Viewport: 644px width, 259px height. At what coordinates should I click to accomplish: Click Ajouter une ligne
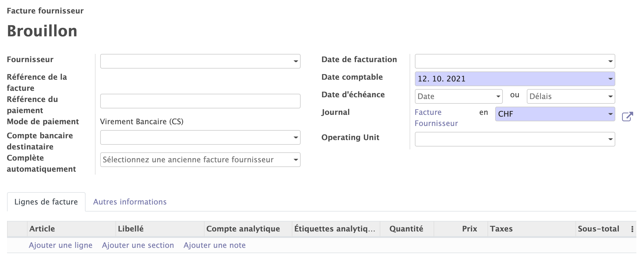(61, 245)
